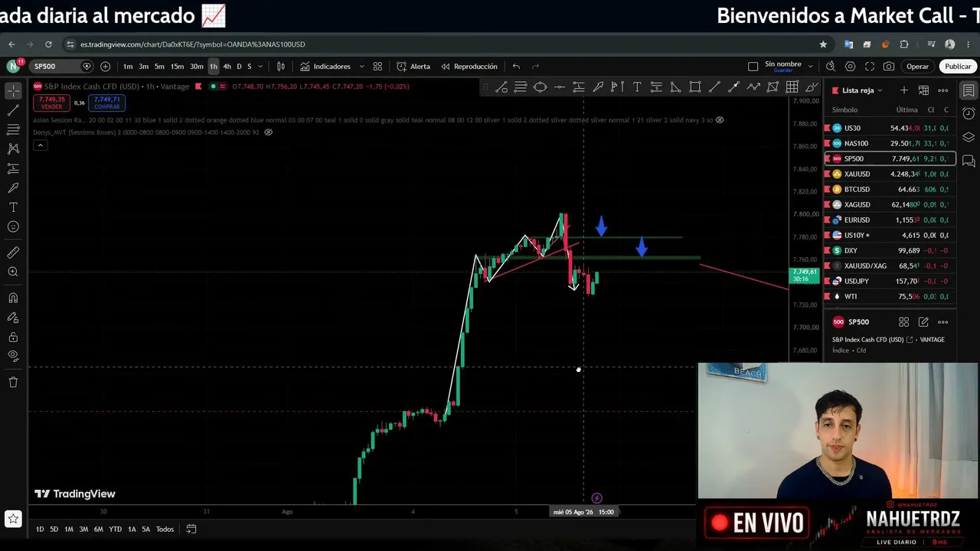Open the chart settings gear
This screenshot has width=980, height=551.
click(850, 67)
